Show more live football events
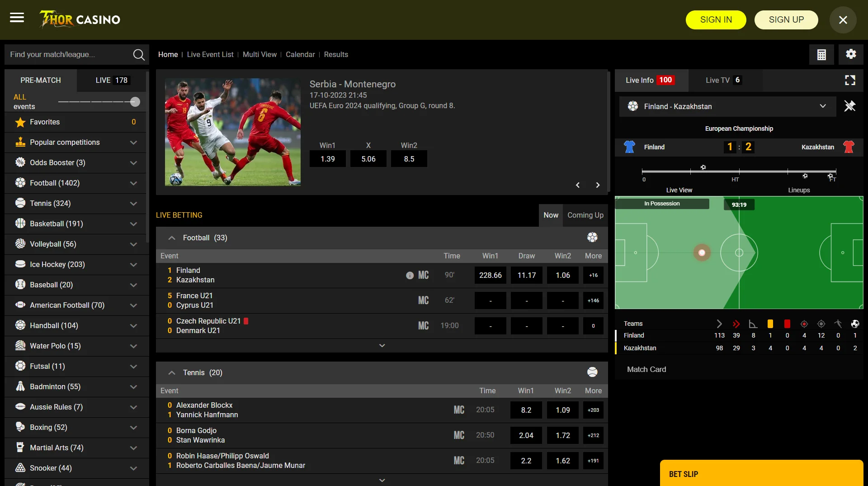The image size is (868, 486). click(382, 346)
